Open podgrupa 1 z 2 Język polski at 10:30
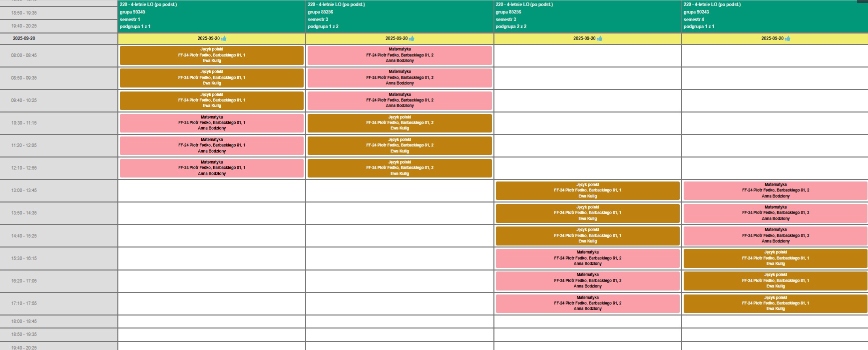This screenshot has height=350, width=868. 400,123
